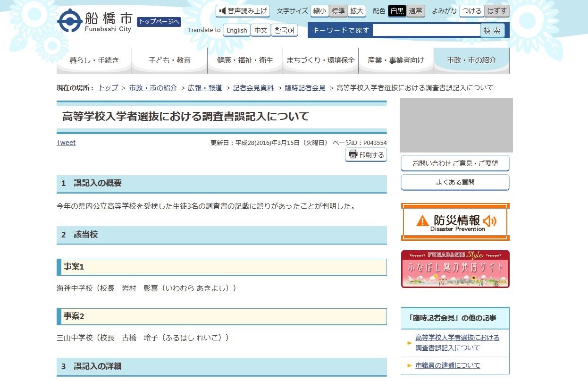Open the 防災情報 disaster prevention banner
Image resolution: width=588 pixels, height=381 pixels.
tap(454, 221)
